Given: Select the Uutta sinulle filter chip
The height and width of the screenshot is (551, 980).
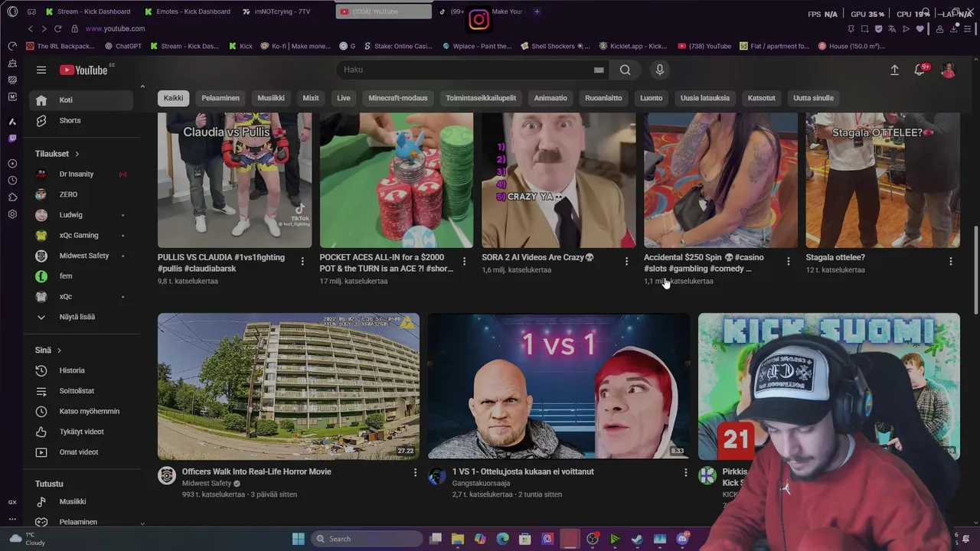Looking at the screenshot, I should coord(813,98).
